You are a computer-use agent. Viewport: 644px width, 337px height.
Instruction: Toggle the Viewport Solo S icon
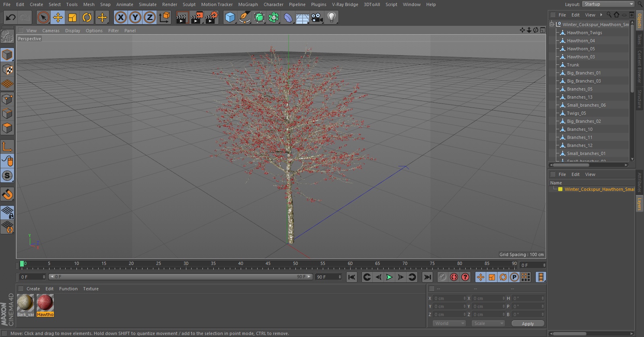(7, 176)
